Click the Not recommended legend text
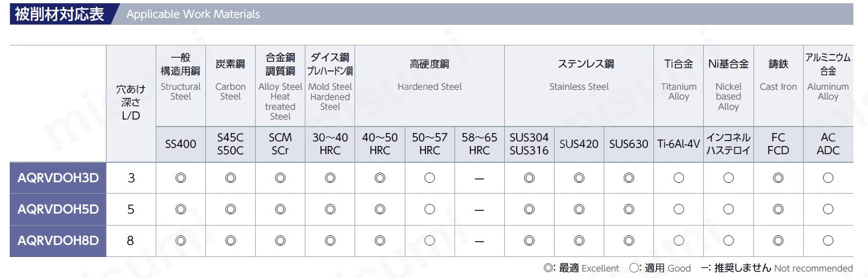 pos(813,268)
